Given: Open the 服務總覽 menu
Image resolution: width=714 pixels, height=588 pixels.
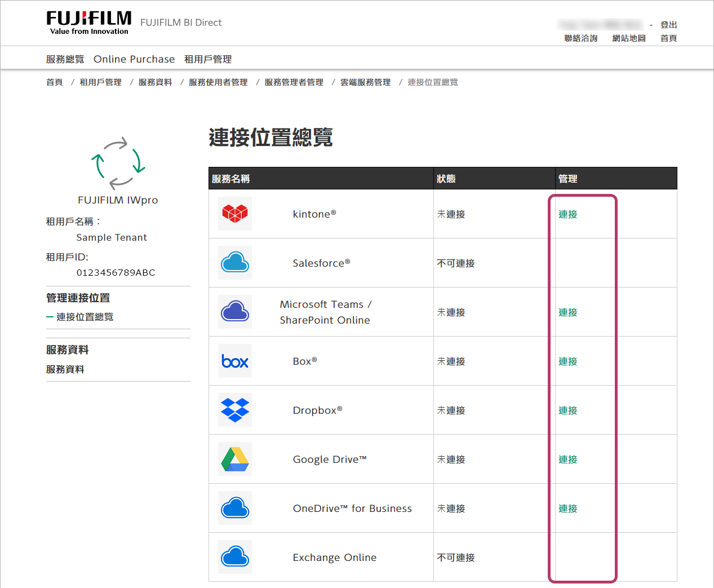Looking at the screenshot, I should click(x=65, y=59).
